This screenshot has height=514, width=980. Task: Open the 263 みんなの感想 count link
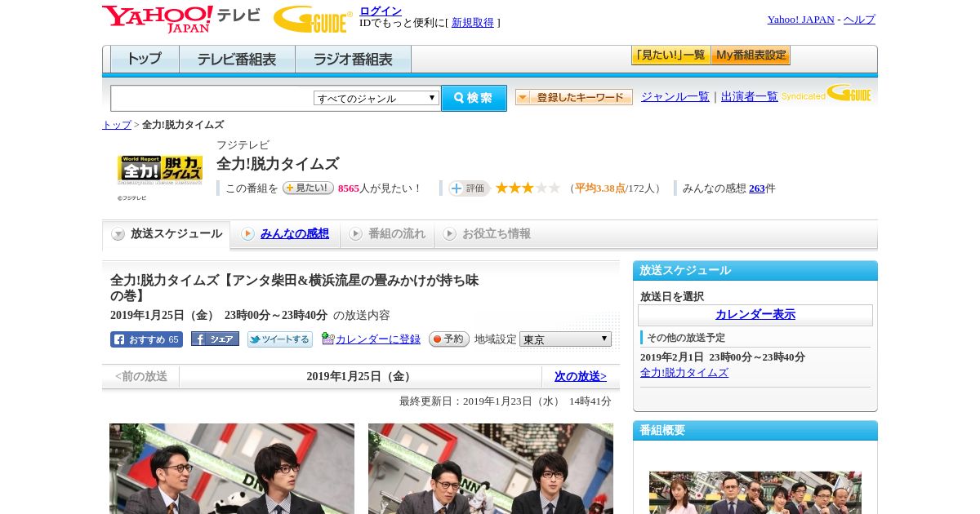tap(757, 188)
